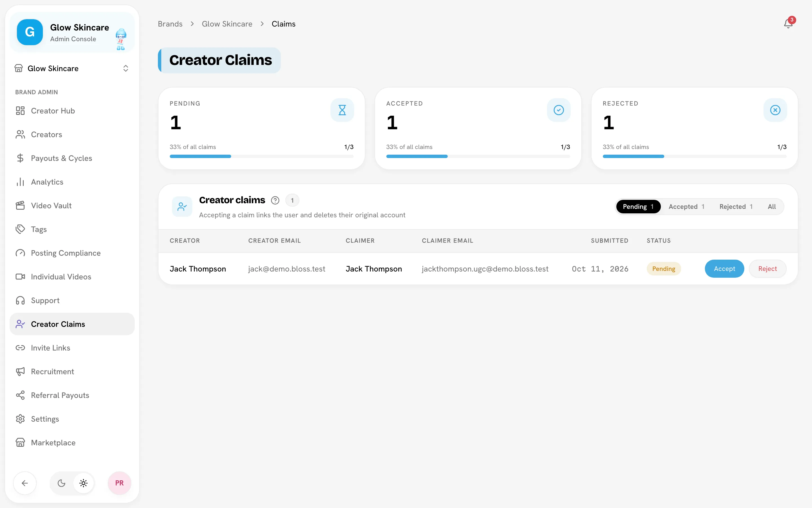
Task: Click the Glow Skincare G logo
Action: pyautogui.click(x=30, y=32)
